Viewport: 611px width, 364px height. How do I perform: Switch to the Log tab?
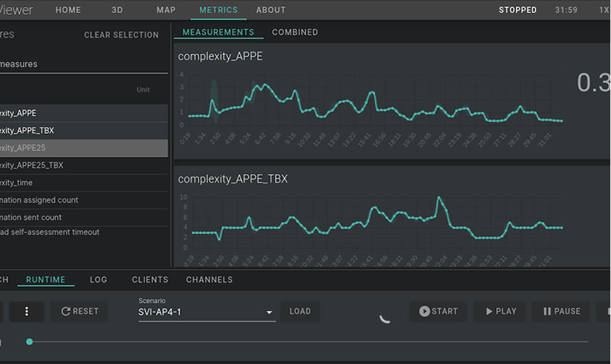[x=98, y=280]
